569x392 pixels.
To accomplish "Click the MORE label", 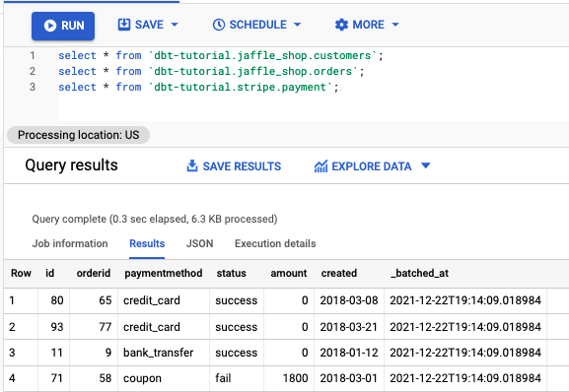I will (x=369, y=25).
